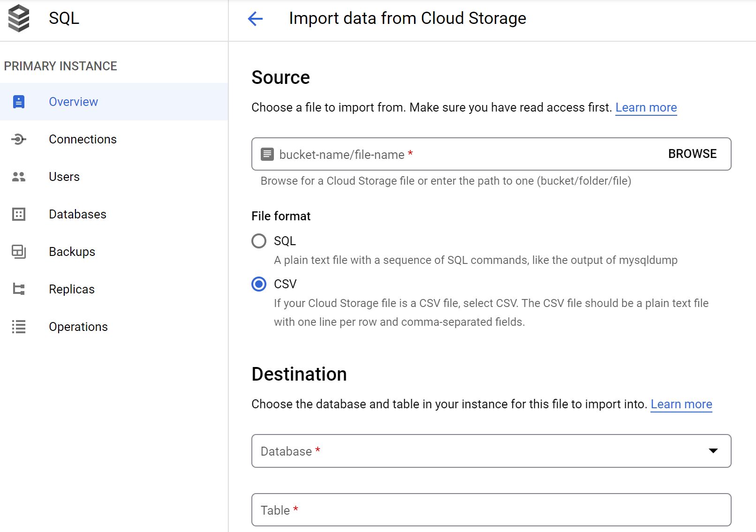Click the Users icon in sidebar
The width and height of the screenshot is (756, 532).
coord(19,177)
